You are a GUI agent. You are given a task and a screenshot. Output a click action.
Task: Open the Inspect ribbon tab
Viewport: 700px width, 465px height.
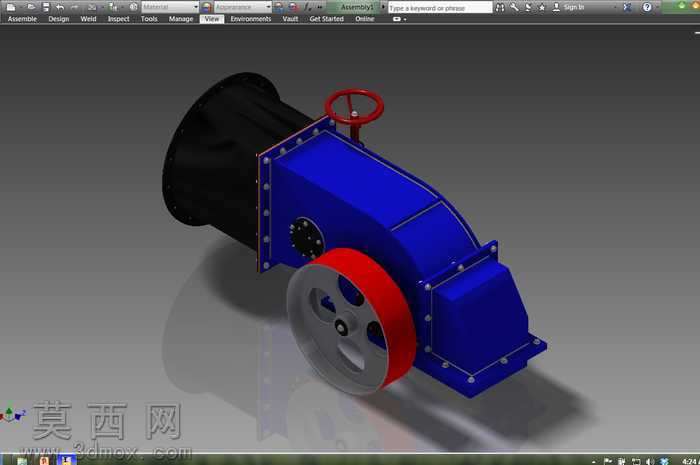pos(118,19)
